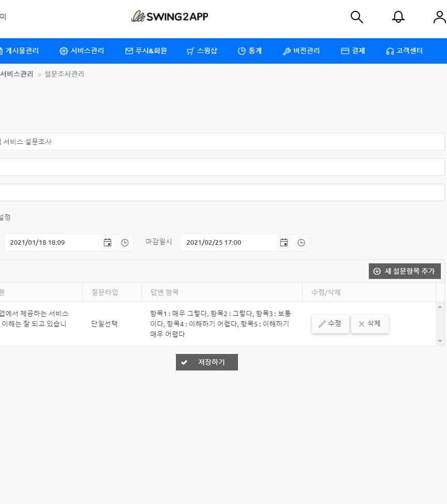Click the search magnifier icon

click(357, 17)
